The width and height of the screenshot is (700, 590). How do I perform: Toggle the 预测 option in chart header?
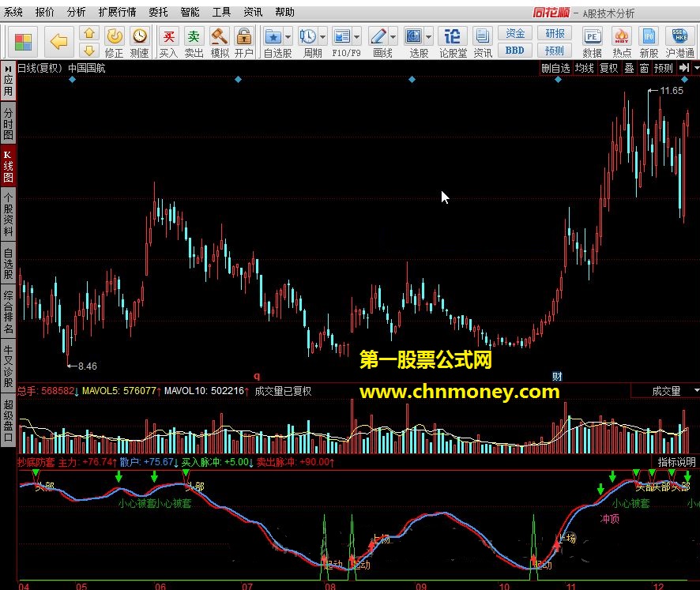click(664, 68)
